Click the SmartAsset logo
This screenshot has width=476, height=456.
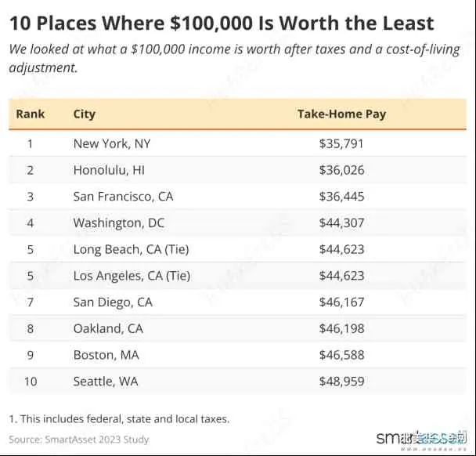click(420, 438)
